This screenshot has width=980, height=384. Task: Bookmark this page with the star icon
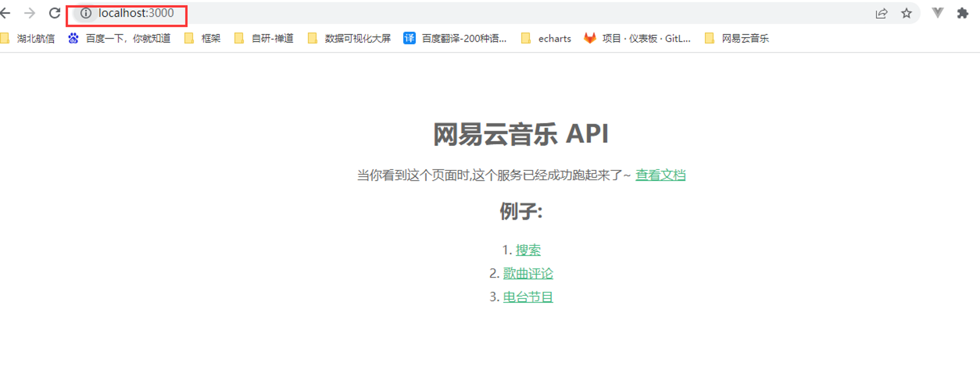click(907, 14)
